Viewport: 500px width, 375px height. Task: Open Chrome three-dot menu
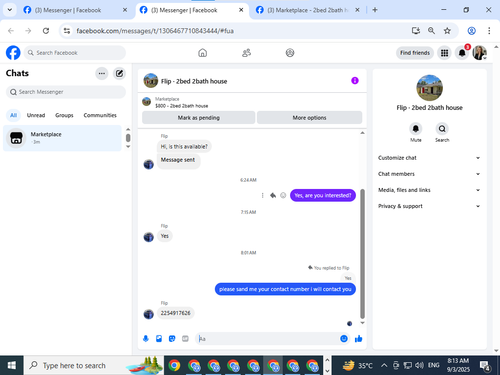[x=489, y=31]
